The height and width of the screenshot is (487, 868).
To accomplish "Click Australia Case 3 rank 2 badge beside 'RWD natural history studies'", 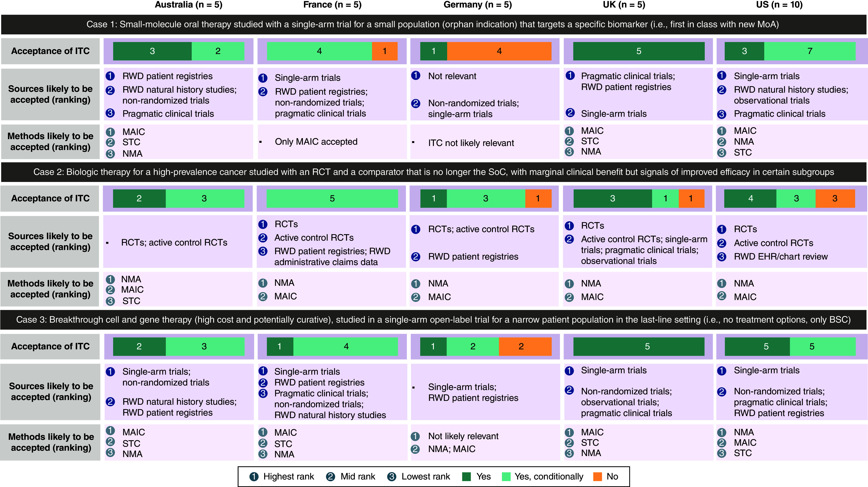I will click(110, 402).
